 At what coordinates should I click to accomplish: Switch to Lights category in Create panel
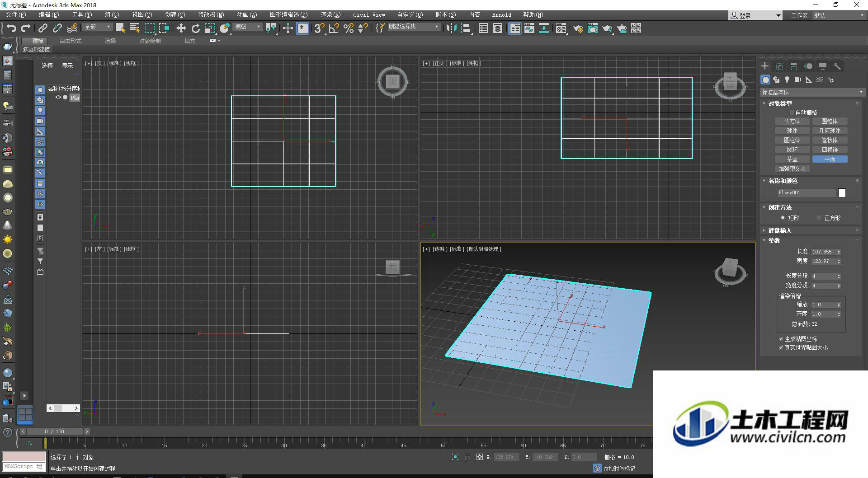(787, 80)
